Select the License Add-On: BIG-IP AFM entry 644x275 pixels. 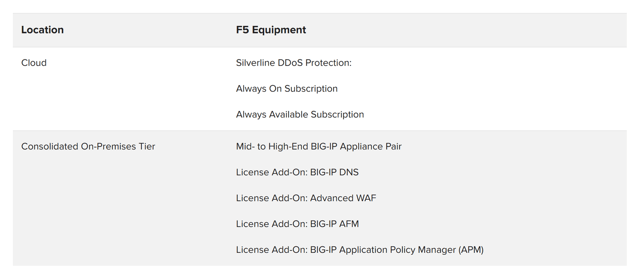[x=297, y=224]
